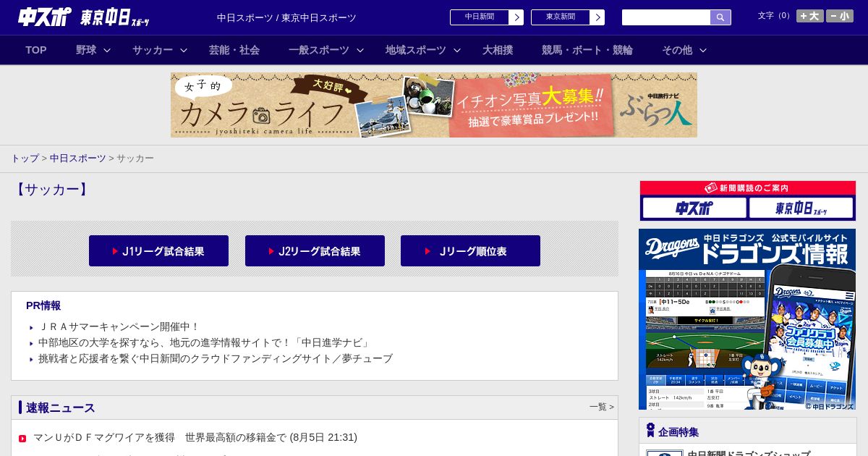Expand the 地域スポーツ dropdown chevron
868x456 pixels.
(457, 51)
